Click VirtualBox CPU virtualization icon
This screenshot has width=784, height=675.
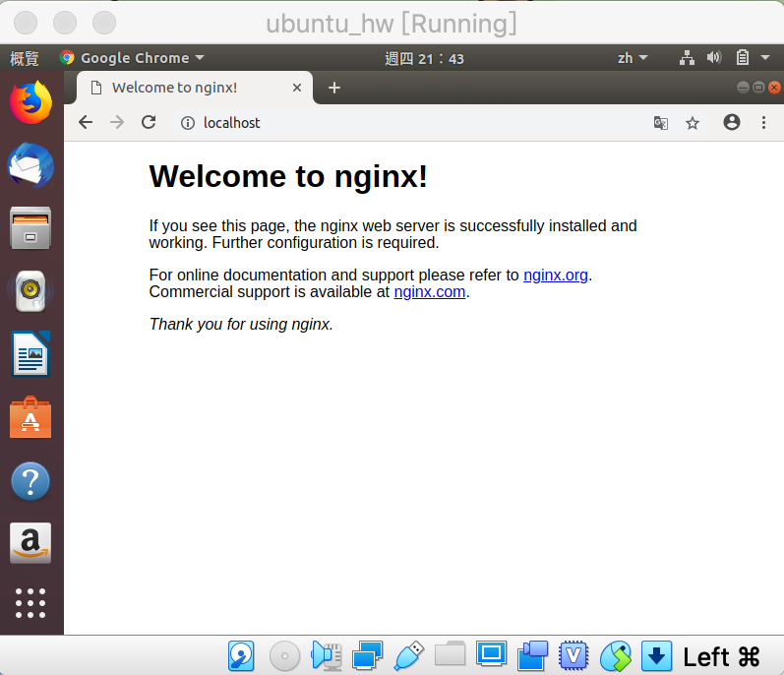coord(573,655)
